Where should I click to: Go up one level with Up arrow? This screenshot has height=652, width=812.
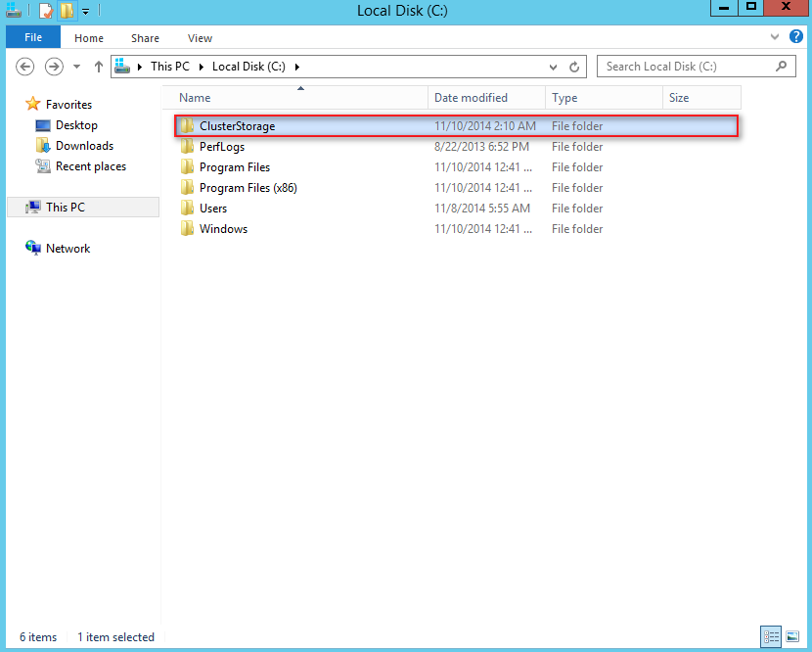99,67
